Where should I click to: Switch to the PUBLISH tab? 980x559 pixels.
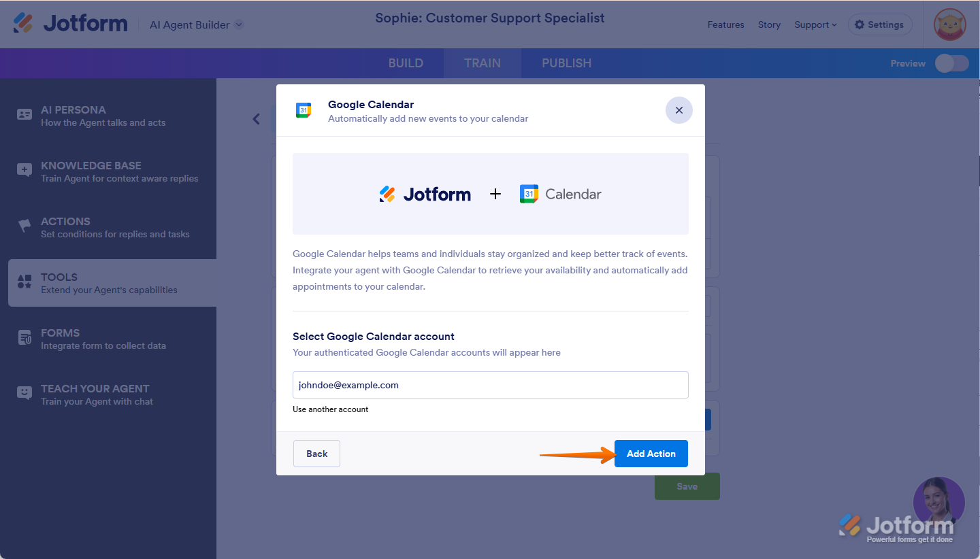(566, 63)
